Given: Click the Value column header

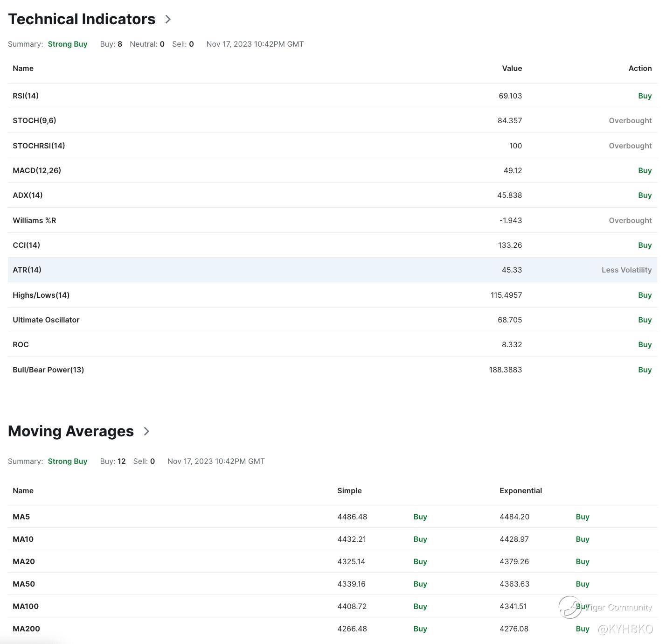Looking at the screenshot, I should pos(512,68).
